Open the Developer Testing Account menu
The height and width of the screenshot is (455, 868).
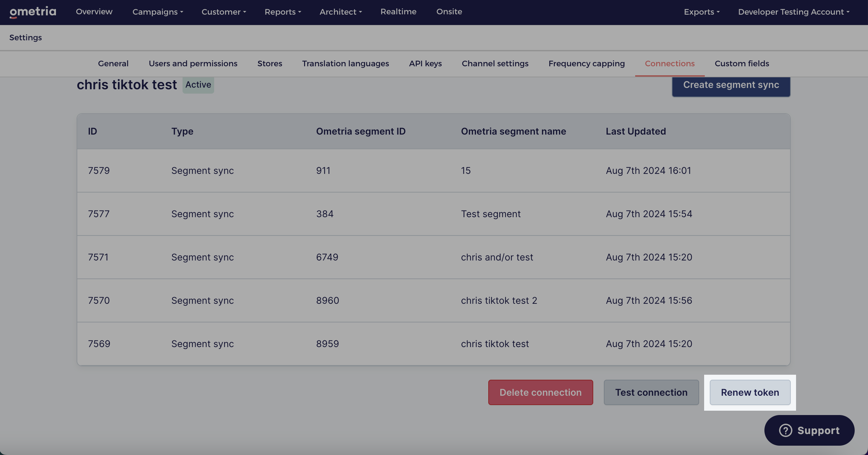(x=794, y=12)
